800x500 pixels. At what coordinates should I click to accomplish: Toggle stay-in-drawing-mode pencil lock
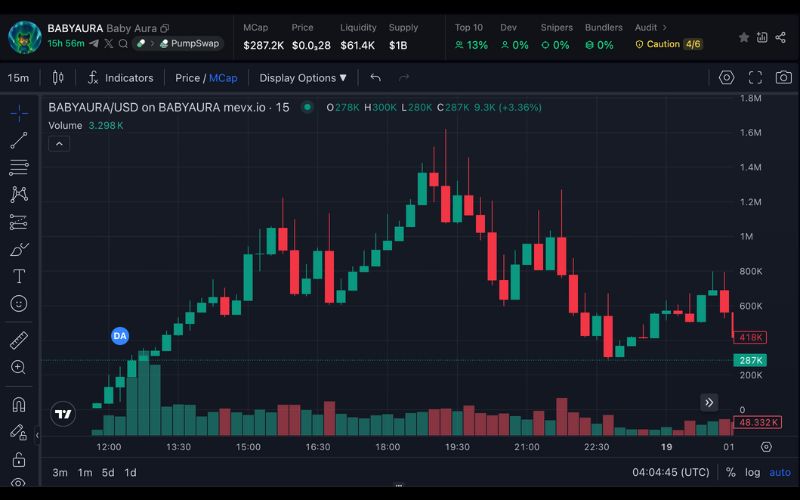tap(19, 432)
